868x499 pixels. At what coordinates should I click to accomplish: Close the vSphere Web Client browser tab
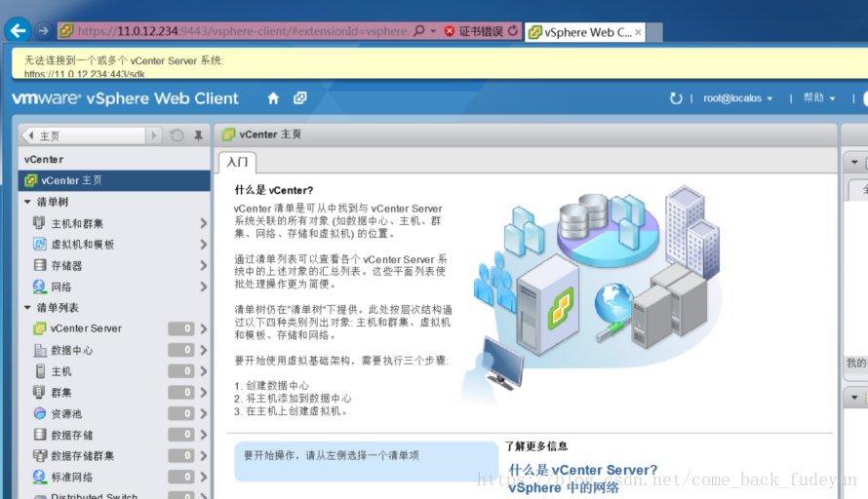[x=638, y=32]
